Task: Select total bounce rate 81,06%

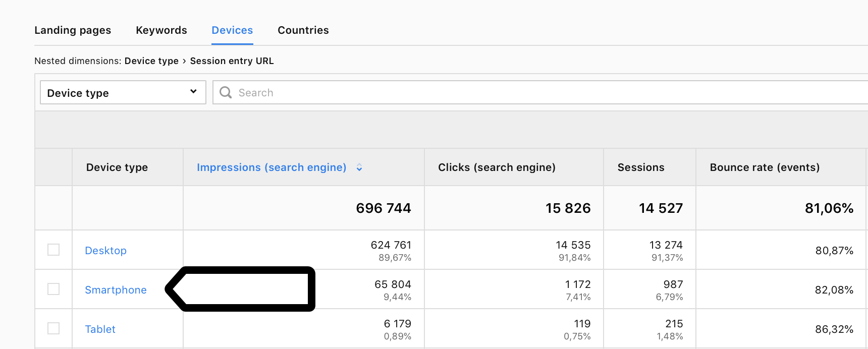Action: pyautogui.click(x=829, y=208)
